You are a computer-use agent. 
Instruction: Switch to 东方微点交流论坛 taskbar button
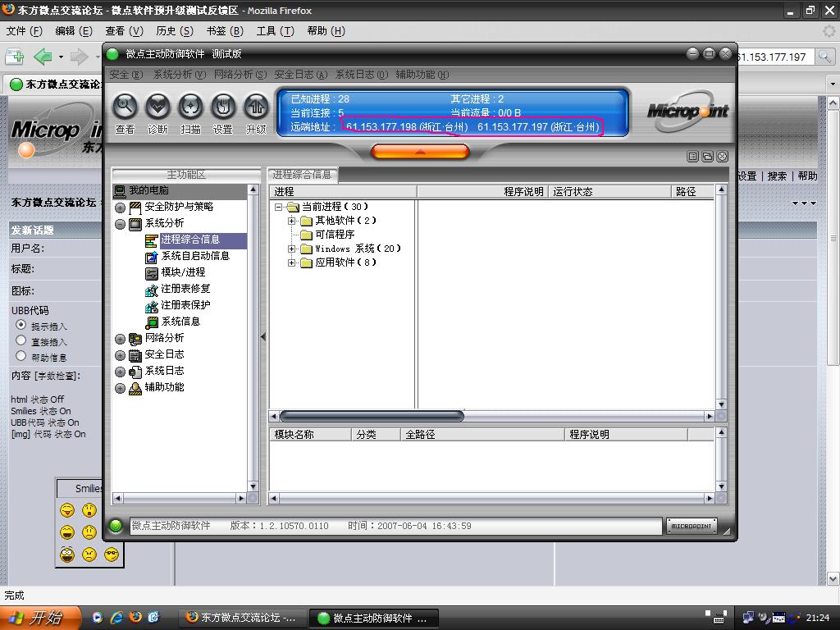242,618
